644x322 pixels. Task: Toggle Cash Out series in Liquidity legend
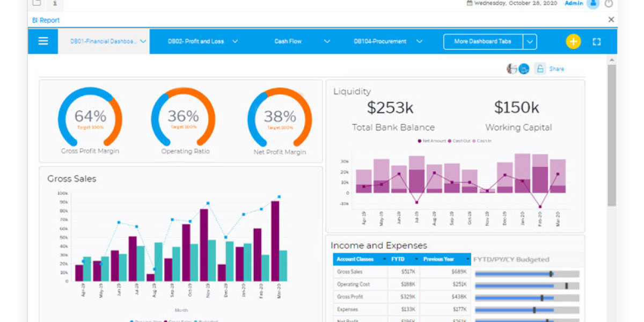[x=460, y=141]
